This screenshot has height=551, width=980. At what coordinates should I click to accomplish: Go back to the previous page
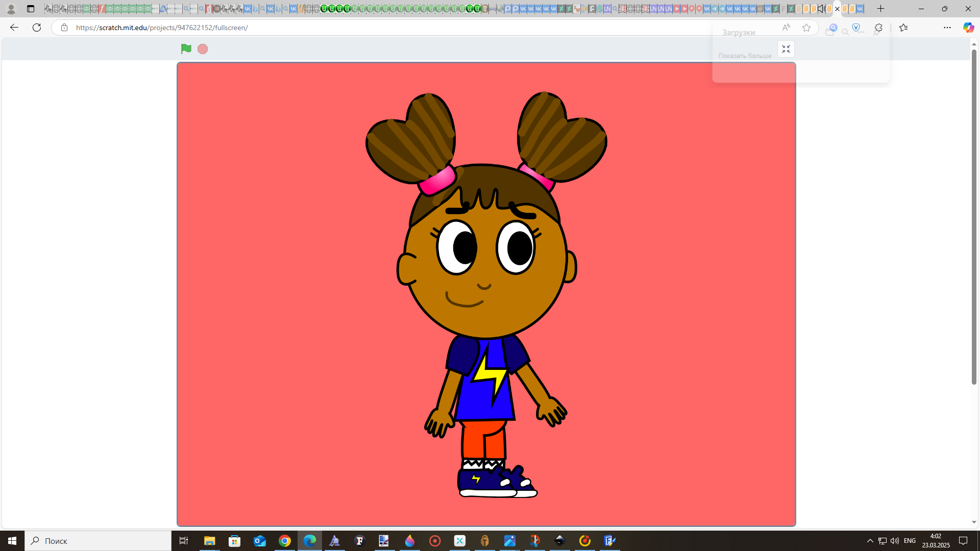tap(14, 28)
